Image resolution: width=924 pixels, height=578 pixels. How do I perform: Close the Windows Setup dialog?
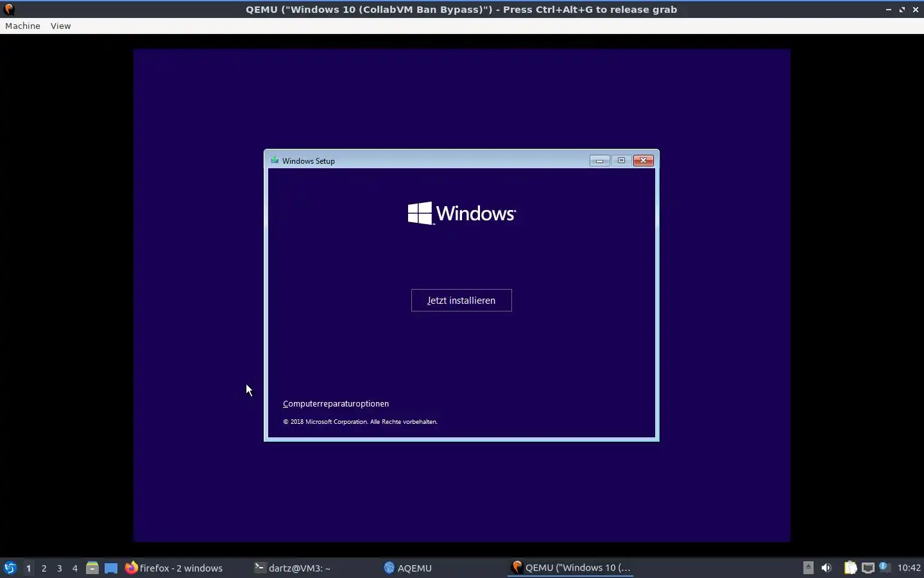644,161
